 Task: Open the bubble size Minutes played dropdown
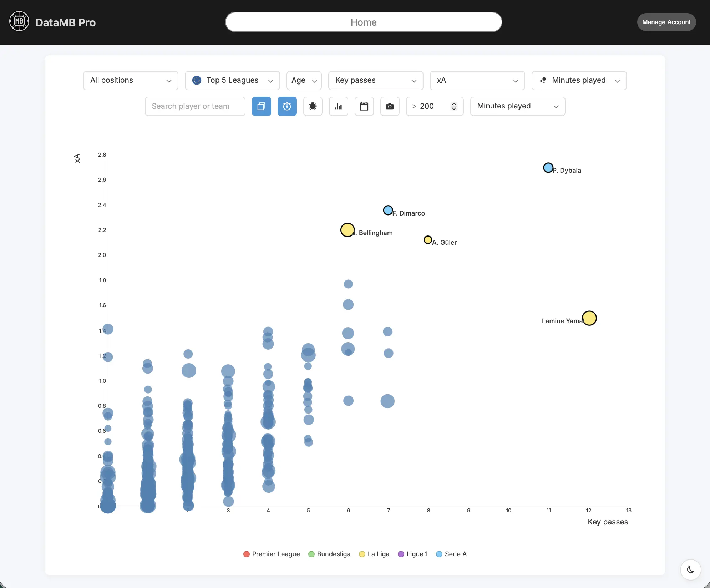pos(579,81)
